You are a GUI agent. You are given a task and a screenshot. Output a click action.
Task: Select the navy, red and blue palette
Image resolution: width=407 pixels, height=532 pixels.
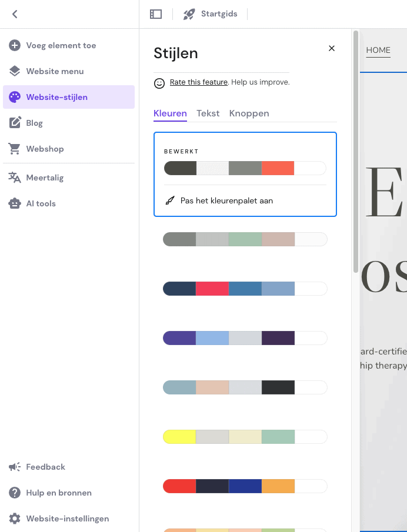coord(245,289)
